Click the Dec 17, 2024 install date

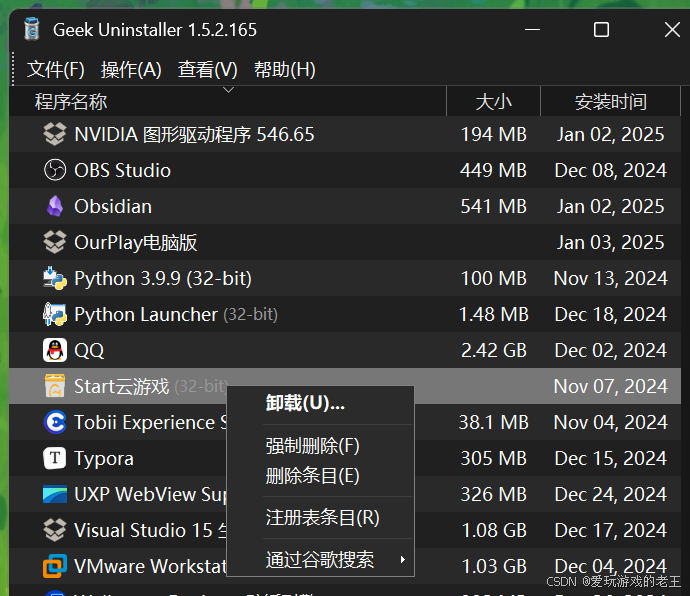610,530
